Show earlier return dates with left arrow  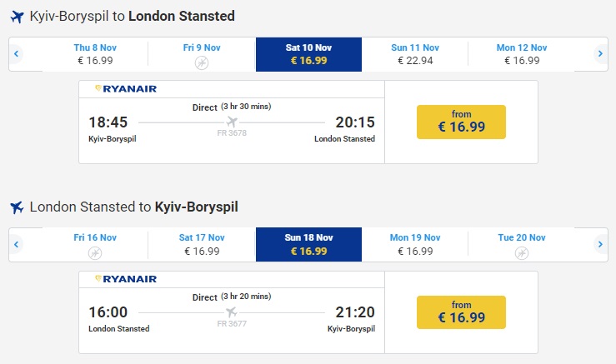(x=16, y=244)
